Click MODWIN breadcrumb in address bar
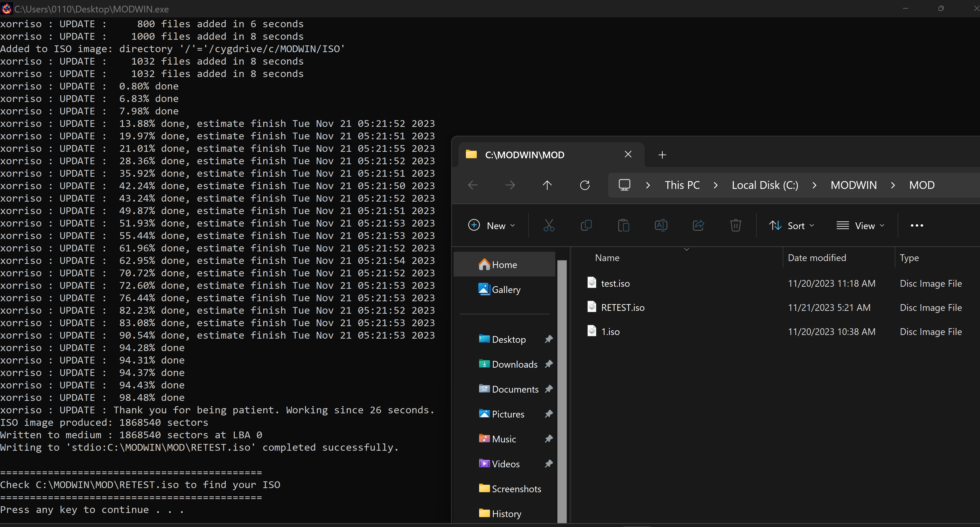The height and width of the screenshot is (527, 980). click(x=853, y=185)
